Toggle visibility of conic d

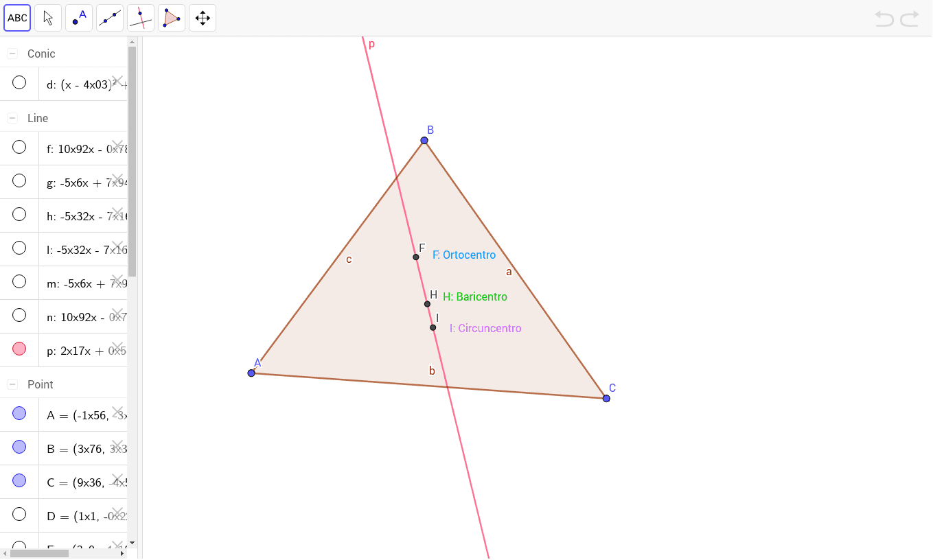point(19,82)
